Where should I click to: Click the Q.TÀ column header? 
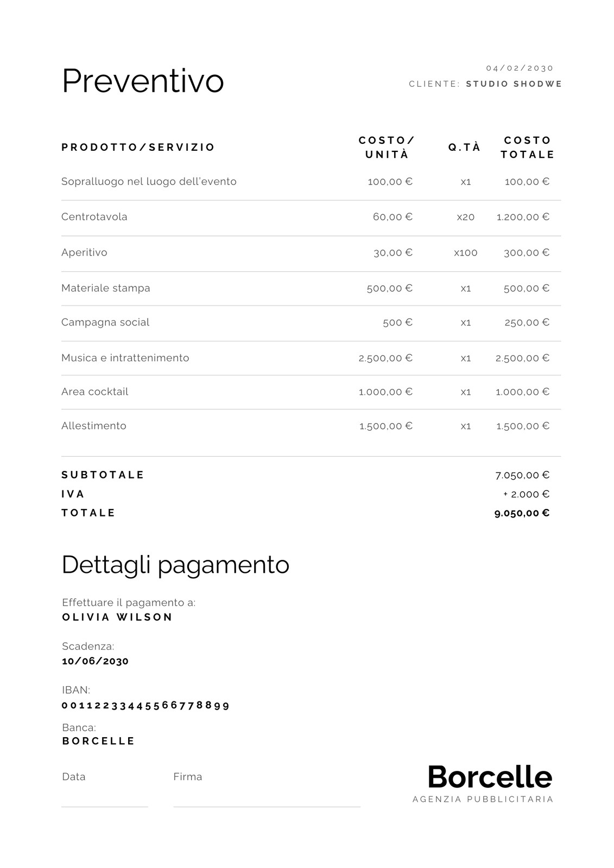[465, 147]
